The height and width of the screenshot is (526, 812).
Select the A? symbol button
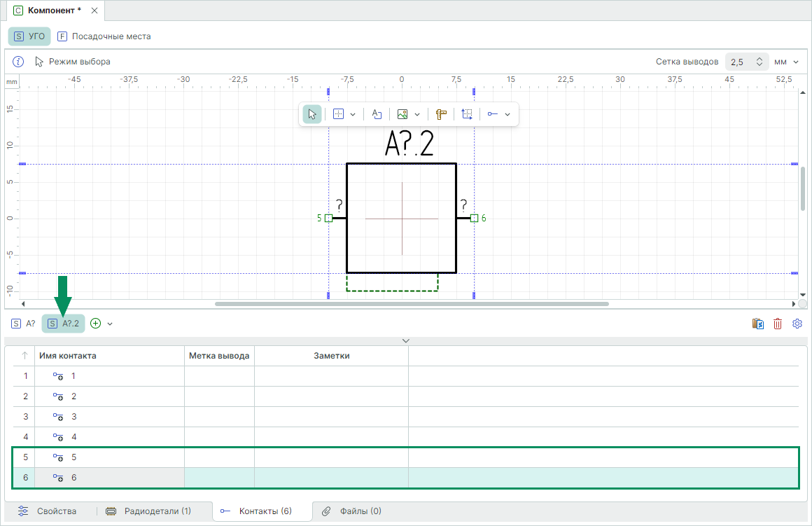point(24,324)
